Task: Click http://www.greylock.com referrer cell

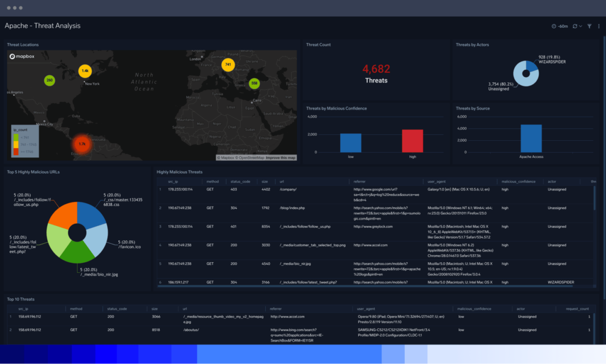Action: (373, 227)
